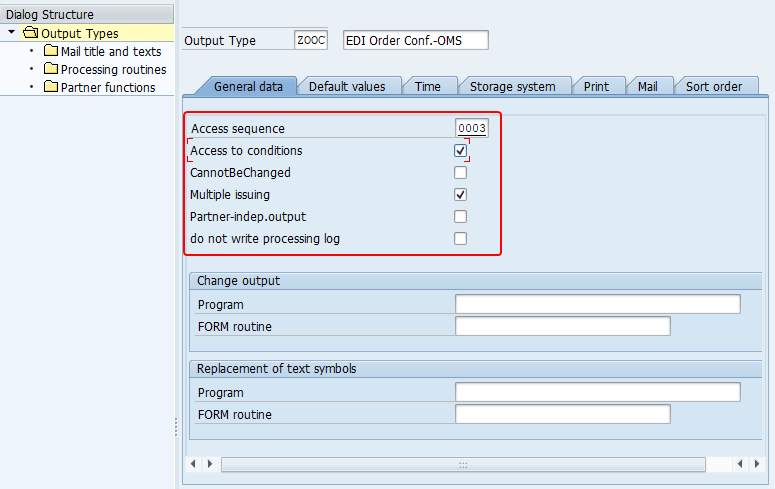Open the Sort order tab

714,87
